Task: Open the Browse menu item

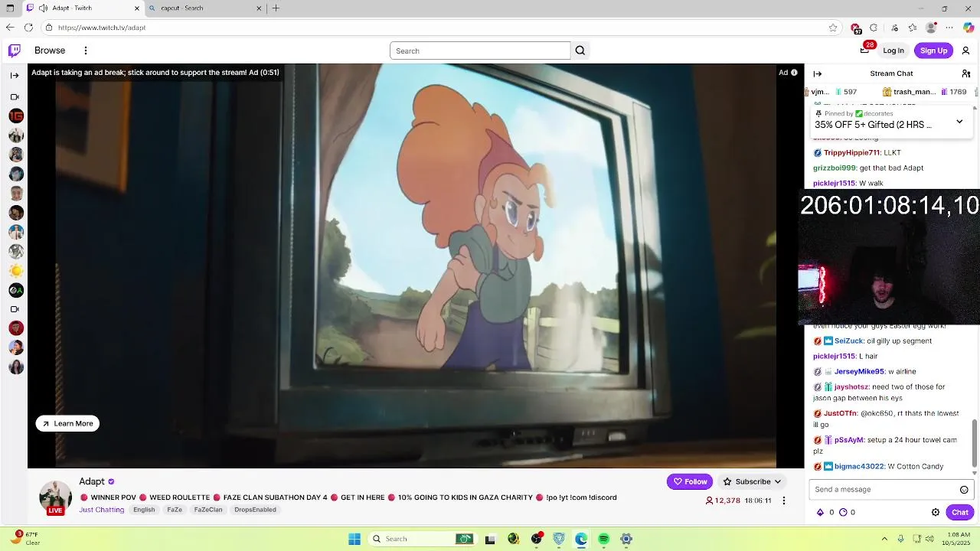Action: 50,51
